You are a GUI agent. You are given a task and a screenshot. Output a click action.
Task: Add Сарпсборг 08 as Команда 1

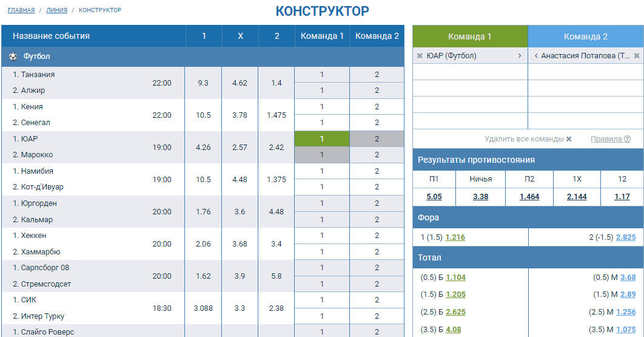(322, 268)
